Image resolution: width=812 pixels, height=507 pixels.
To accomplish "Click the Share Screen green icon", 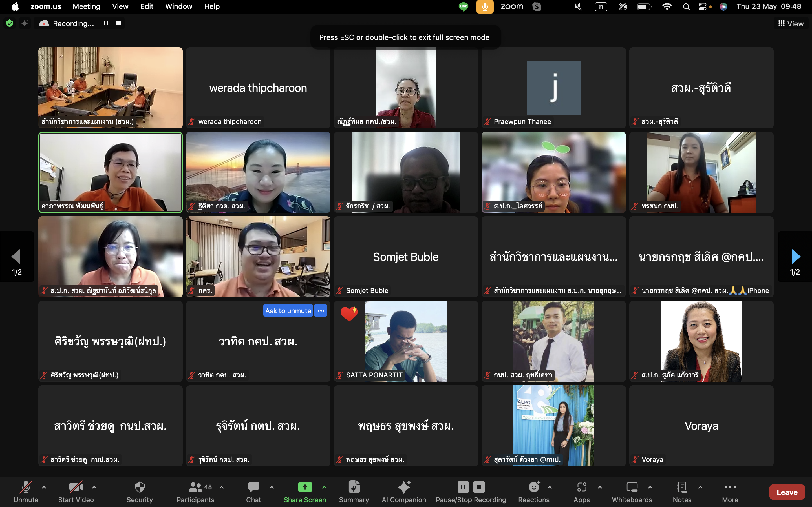I will pos(305,487).
